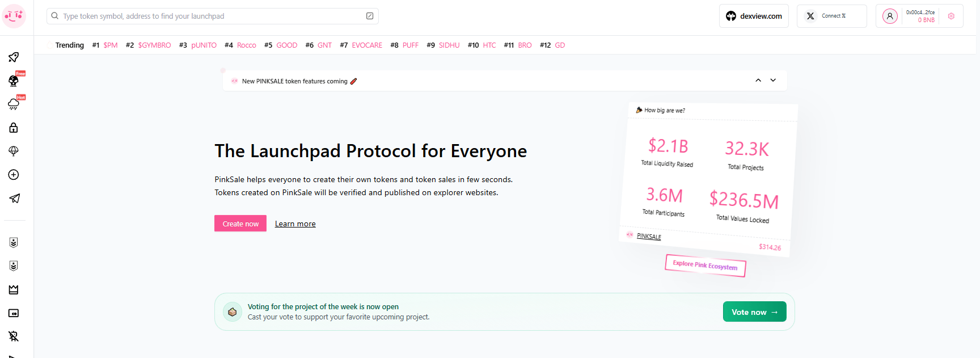Open the skull icon with Free badge
This screenshot has width=980, height=358.
[14, 81]
